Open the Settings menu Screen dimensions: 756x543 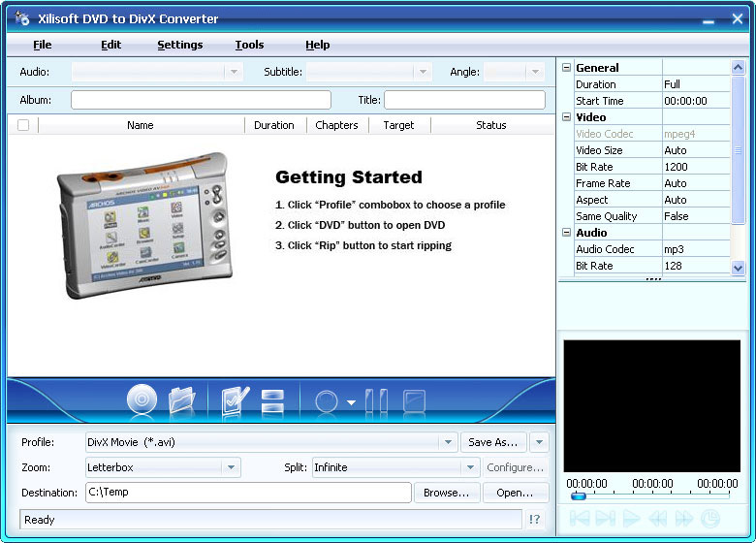(180, 45)
